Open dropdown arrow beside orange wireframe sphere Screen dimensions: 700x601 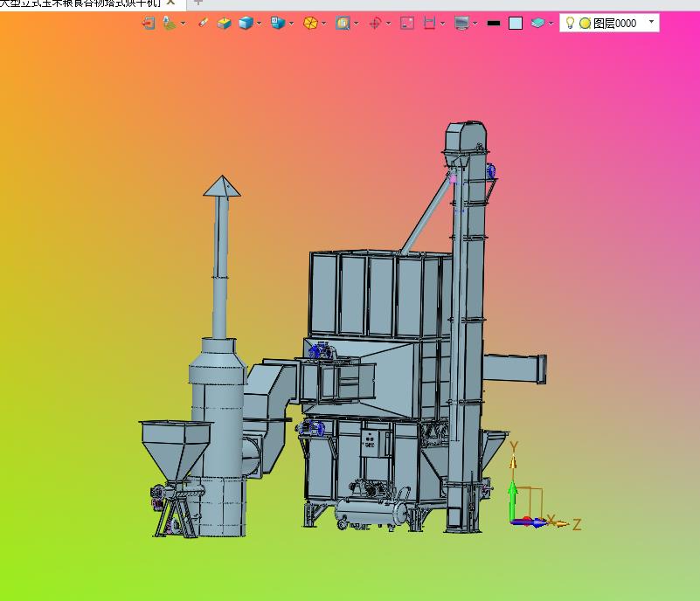point(323,24)
